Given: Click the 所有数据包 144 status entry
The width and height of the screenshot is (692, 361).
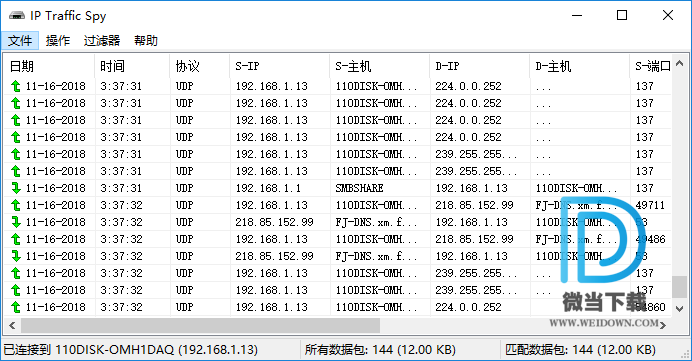Looking at the screenshot, I should [380, 350].
